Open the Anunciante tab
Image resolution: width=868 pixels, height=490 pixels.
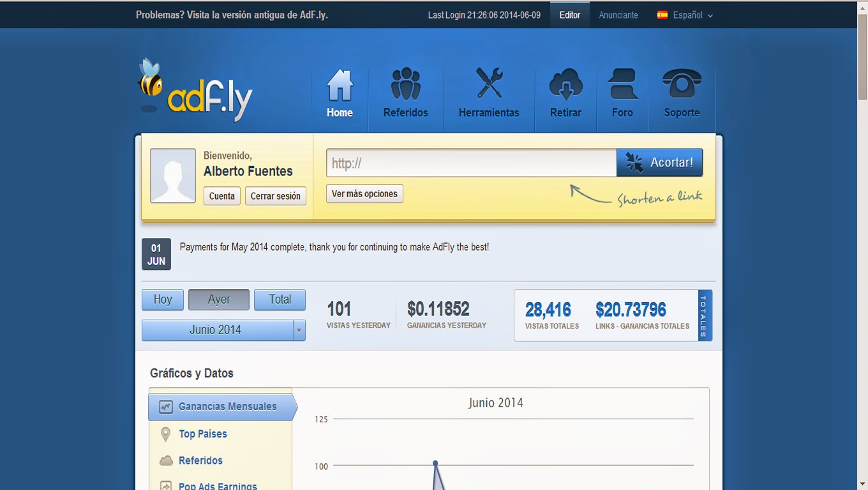[618, 14]
